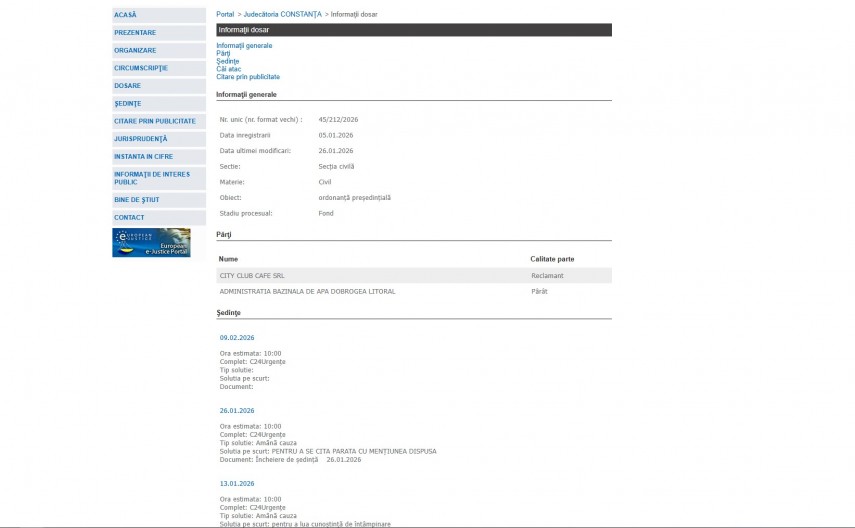Jump to Căi atac anchor link

[228, 69]
